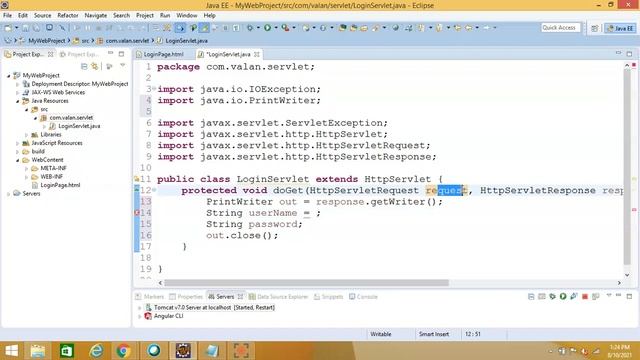Viewport: 640px width, 360px height.
Task: Click the Last Edit Location arrow icon
Action: pyautogui.click(x=458, y=28)
